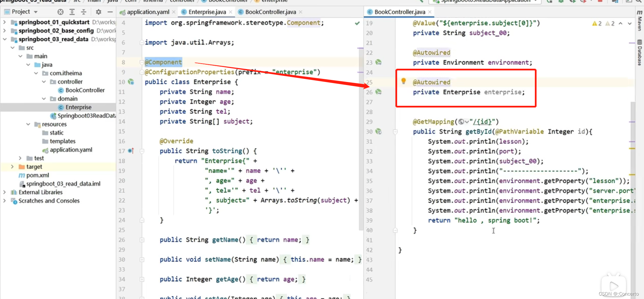Image resolution: width=644 pixels, height=299 pixels.
Task: Expand springboot_02_base_config module
Action: click(x=4, y=31)
